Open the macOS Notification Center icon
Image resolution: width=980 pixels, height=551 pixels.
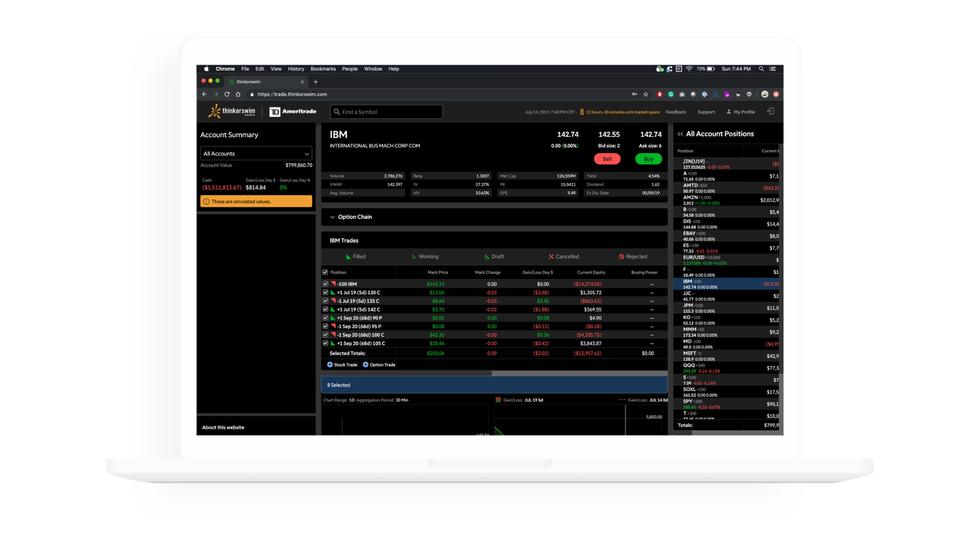pyautogui.click(x=773, y=69)
